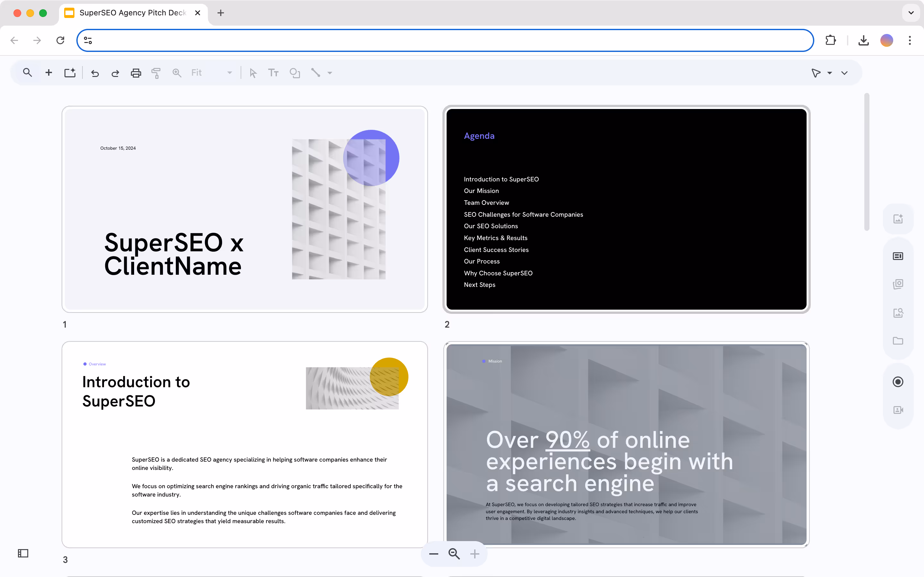
Task: Start a recording with the record button
Action: (898, 381)
